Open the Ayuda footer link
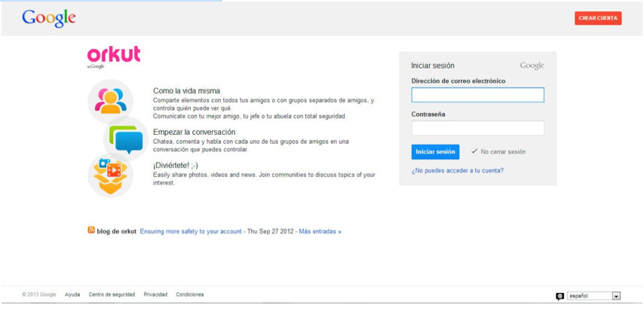The image size is (644, 311). (72, 294)
